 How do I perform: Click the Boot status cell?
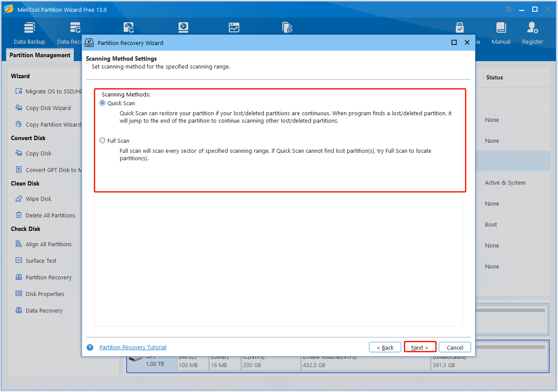[491, 225]
